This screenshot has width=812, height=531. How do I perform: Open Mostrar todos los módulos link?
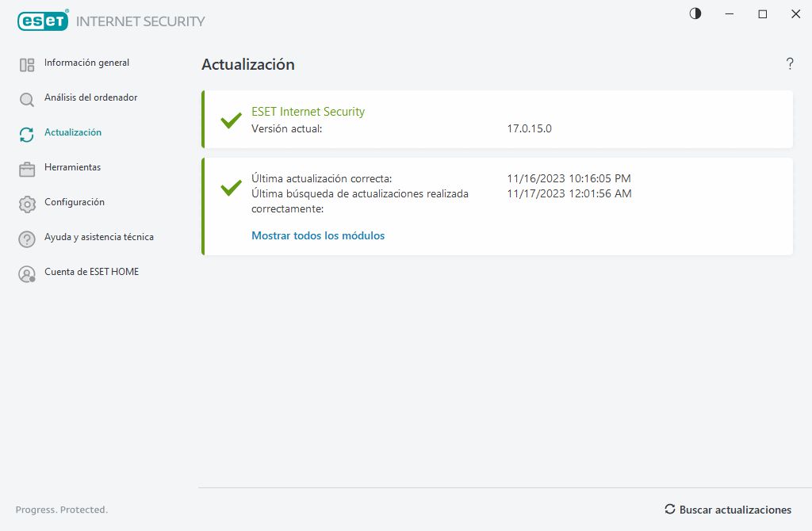point(318,235)
